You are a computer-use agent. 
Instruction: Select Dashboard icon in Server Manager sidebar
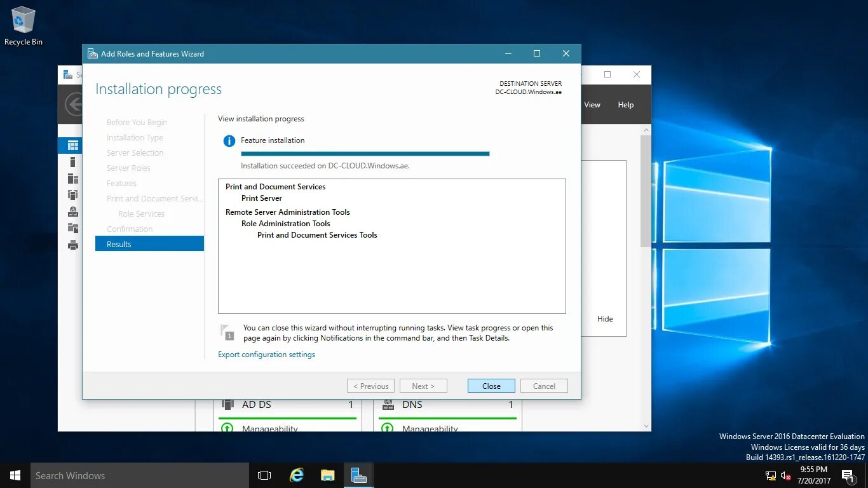(73, 146)
